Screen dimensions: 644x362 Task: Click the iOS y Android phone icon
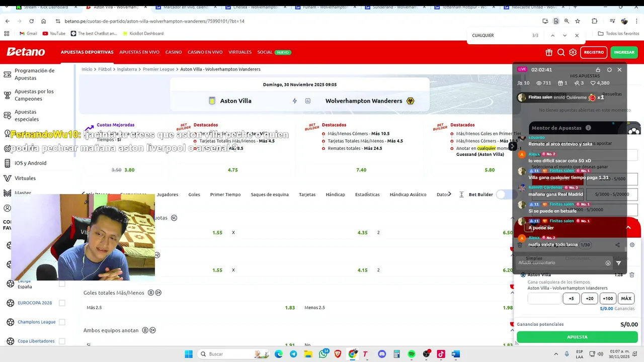coord(7,163)
